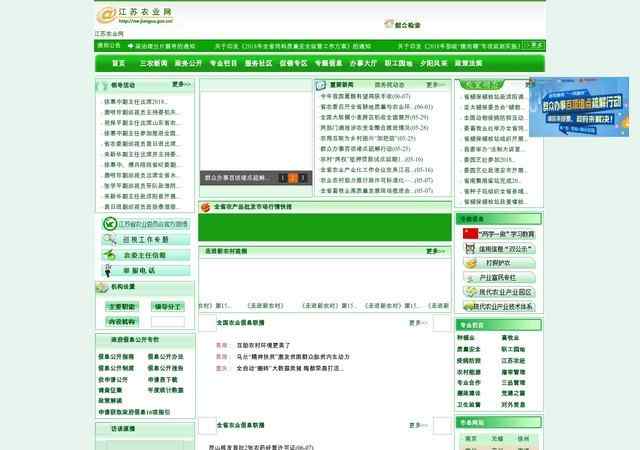Open the 畜牧业 link in 专业栏目
Viewport: 640px width, 450px height.
coord(510,338)
